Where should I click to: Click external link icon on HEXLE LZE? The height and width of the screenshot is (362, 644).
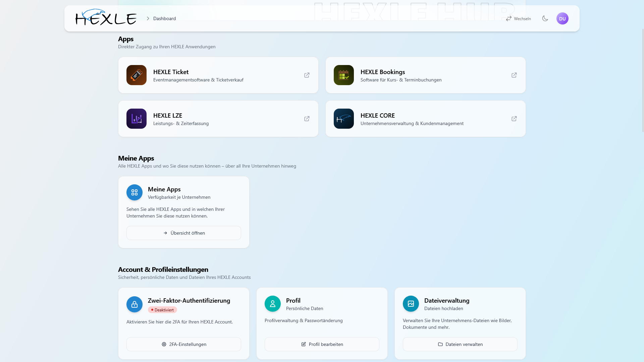point(307,119)
